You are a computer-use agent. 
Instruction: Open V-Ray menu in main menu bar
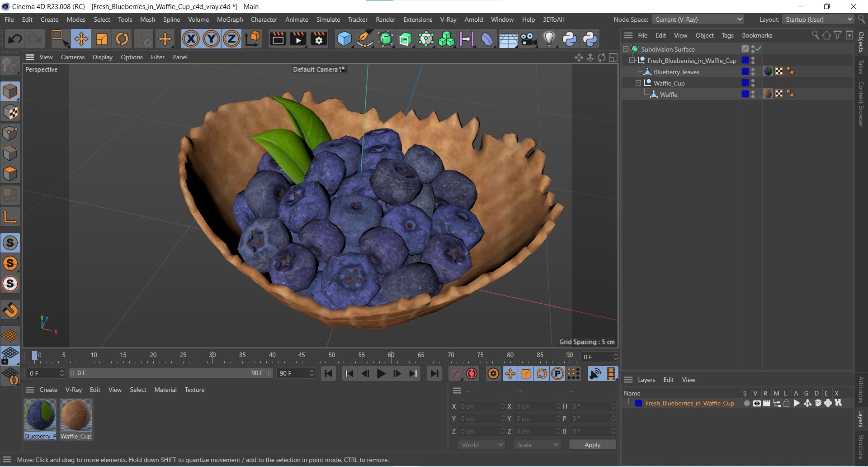pos(448,19)
